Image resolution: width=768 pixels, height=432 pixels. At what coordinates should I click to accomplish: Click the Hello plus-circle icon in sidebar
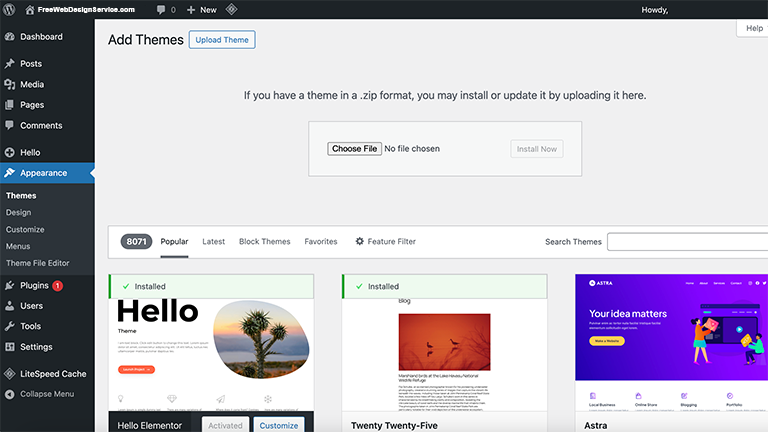point(10,152)
